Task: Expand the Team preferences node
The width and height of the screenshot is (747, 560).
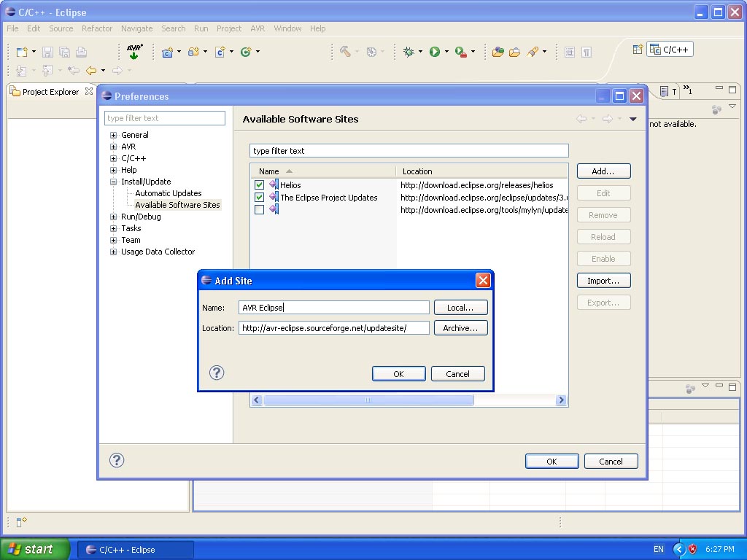Action: click(113, 240)
